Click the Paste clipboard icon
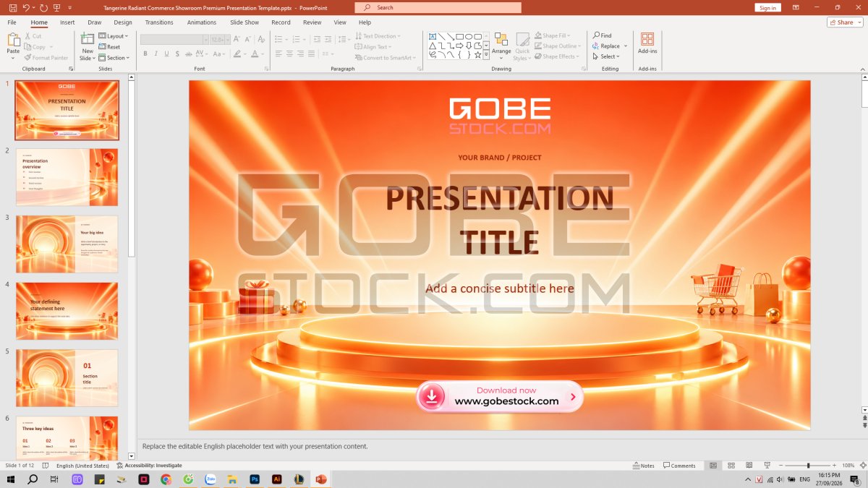Screen dimensions: 868x488 (13, 40)
